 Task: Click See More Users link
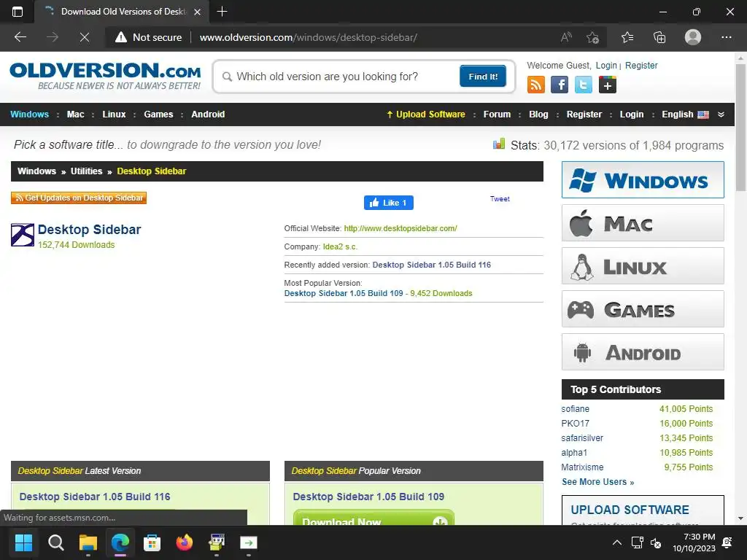tap(597, 482)
